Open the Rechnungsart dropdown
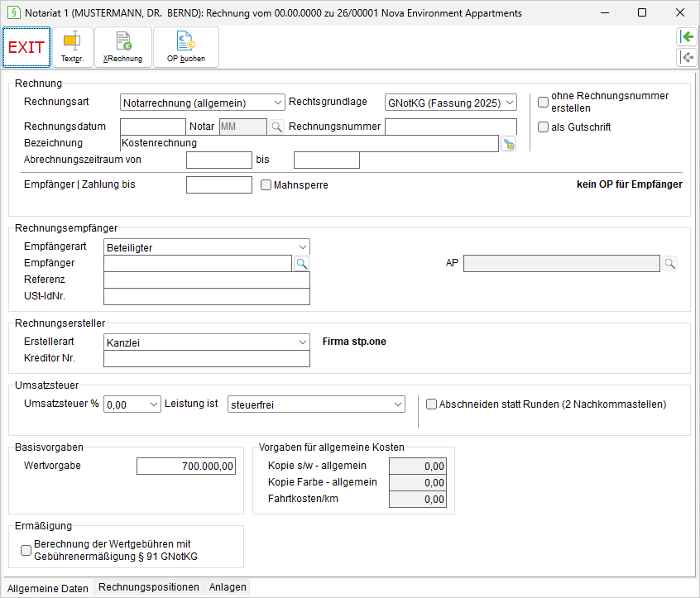 click(x=202, y=103)
